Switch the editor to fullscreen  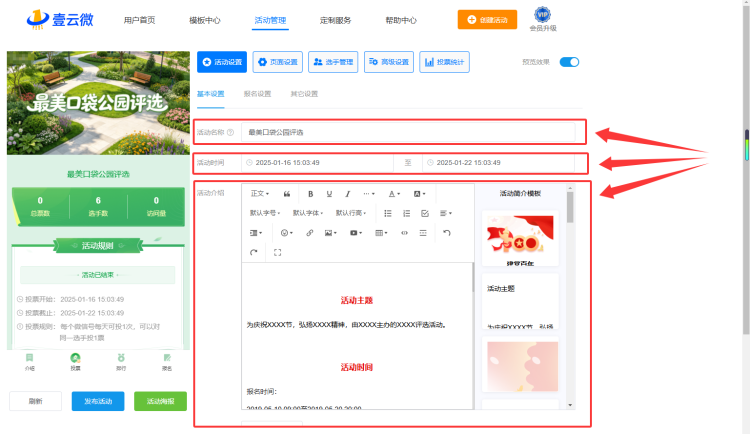pos(277,252)
